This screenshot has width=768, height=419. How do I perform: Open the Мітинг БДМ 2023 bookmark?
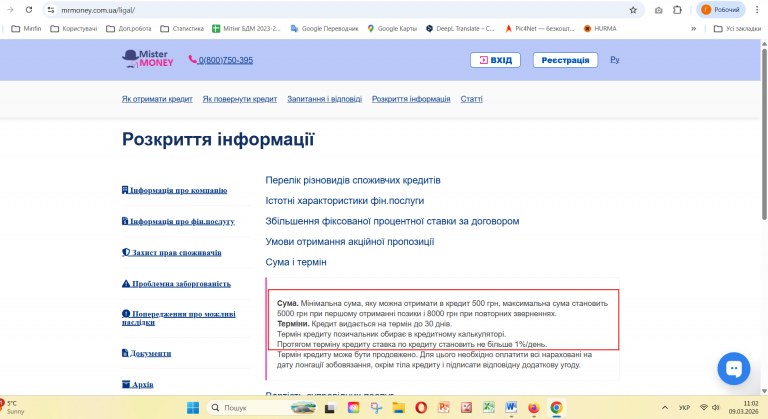[x=246, y=28]
